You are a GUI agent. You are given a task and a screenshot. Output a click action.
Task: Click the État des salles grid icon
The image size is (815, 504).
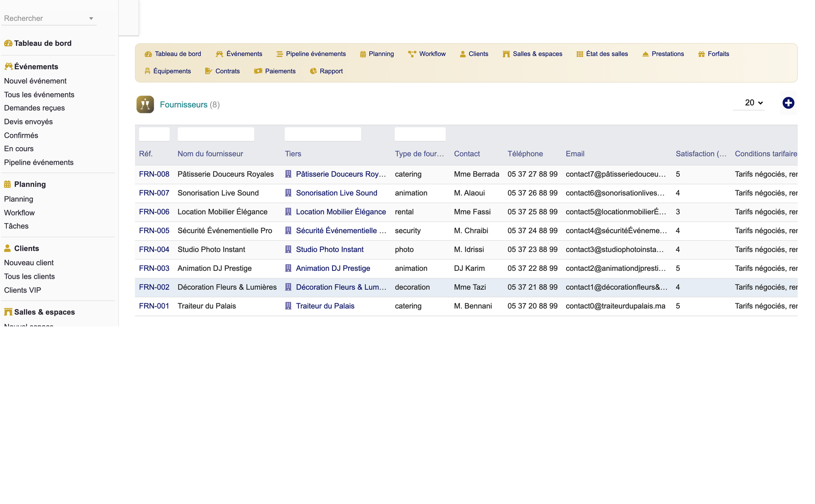580,54
